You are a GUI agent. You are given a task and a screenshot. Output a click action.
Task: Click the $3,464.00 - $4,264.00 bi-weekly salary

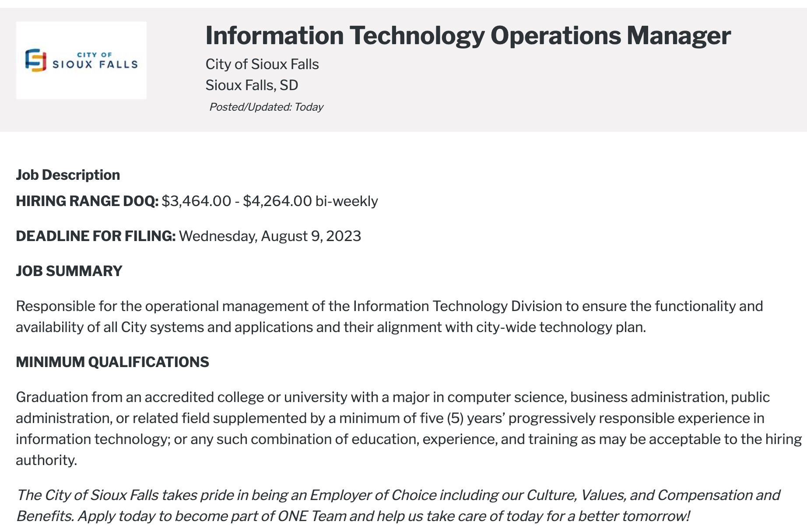(270, 201)
